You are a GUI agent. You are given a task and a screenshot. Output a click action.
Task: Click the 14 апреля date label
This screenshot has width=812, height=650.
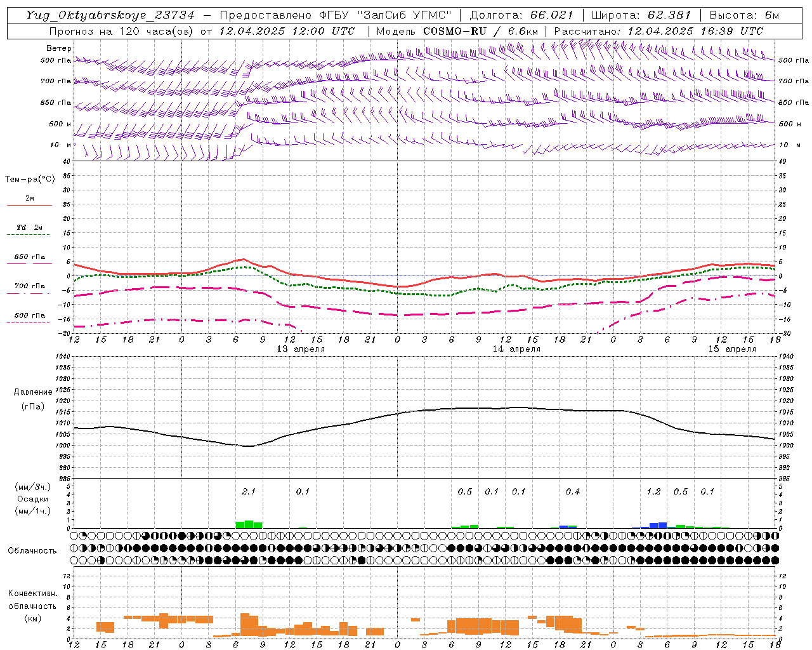pos(516,349)
